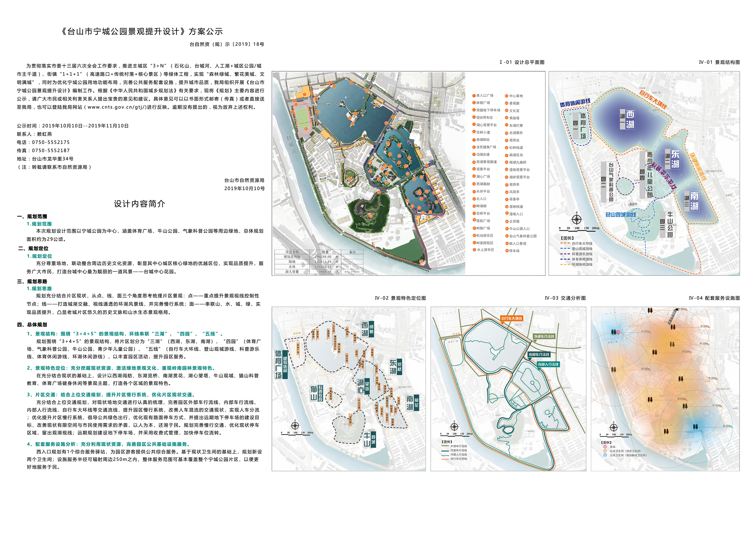The width and height of the screenshot is (756, 534).
Task: Click legend marker 32 beside 南湖九曲桥
Action: pyautogui.click(x=507, y=162)
